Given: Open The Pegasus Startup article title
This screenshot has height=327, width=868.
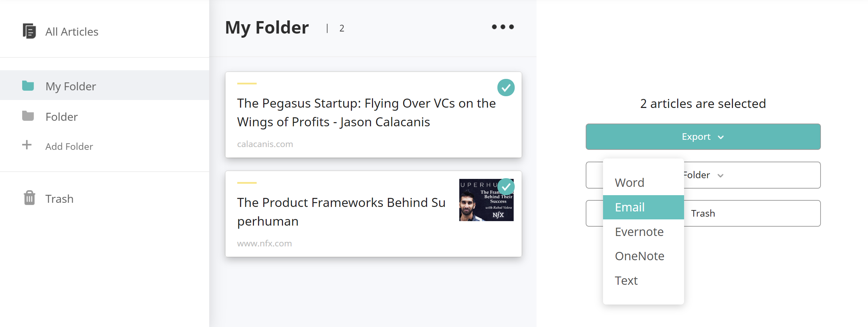Looking at the screenshot, I should point(366,113).
